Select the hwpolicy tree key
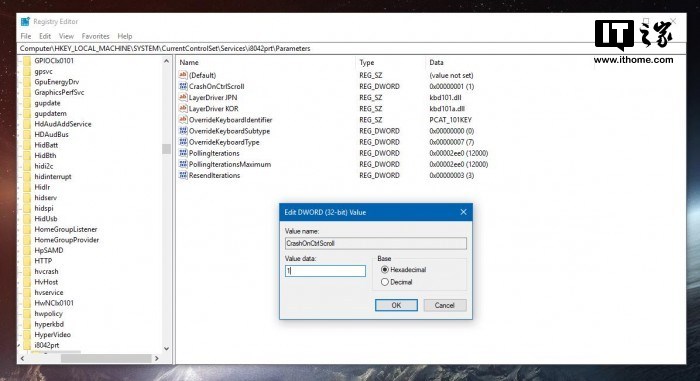Image resolution: width=700 pixels, height=381 pixels. tap(49, 314)
